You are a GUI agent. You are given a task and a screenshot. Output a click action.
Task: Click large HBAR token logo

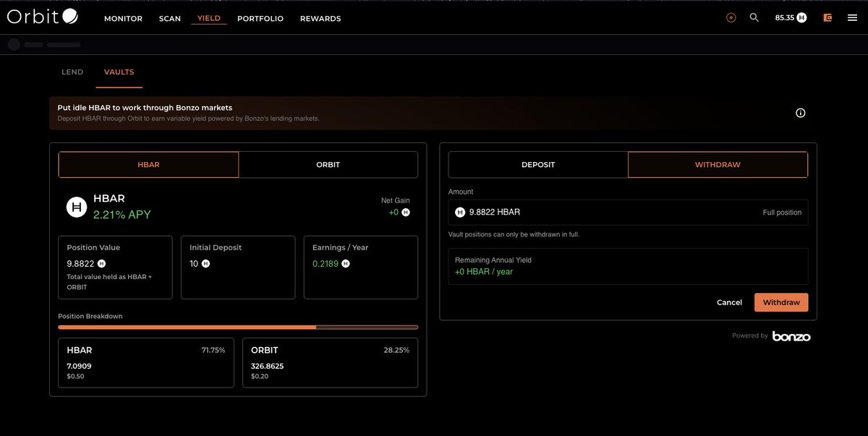(x=77, y=207)
